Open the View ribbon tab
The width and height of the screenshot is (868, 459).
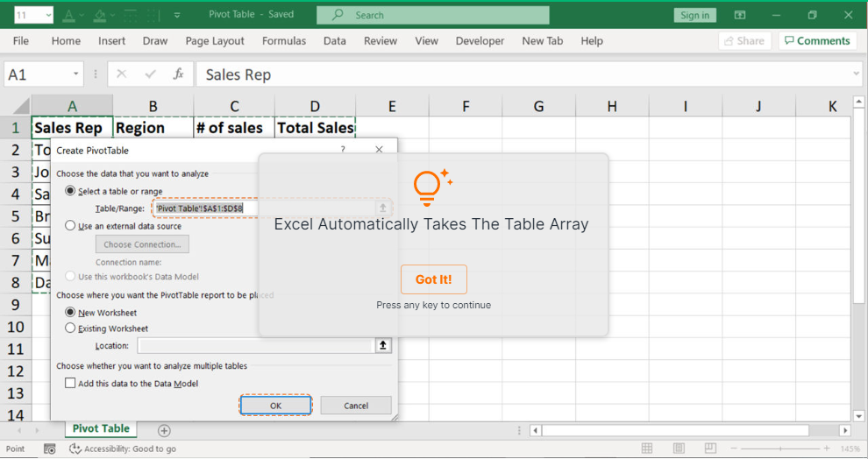(427, 41)
